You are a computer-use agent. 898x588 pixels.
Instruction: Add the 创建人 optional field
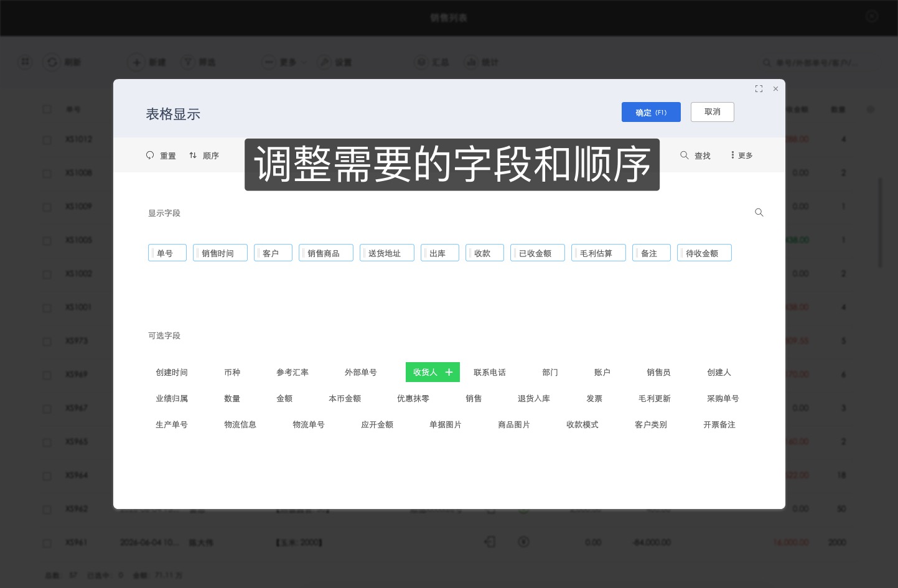tap(719, 372)
